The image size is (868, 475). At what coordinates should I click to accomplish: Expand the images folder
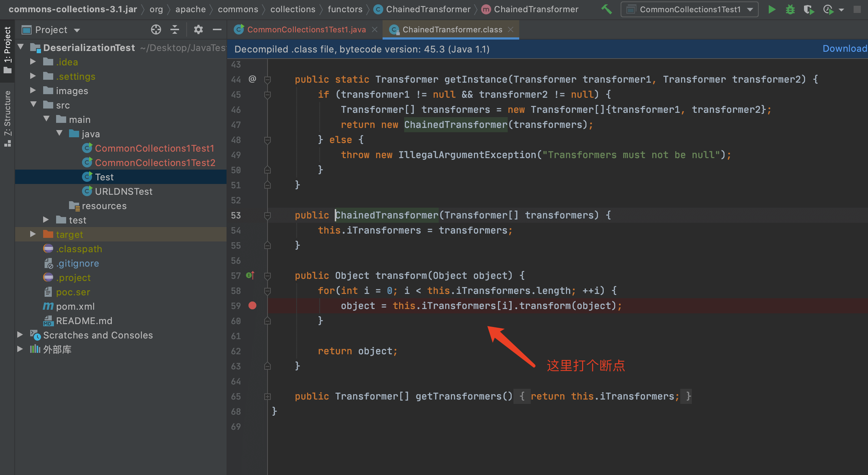pyautogui.click(x=33, y=91)
